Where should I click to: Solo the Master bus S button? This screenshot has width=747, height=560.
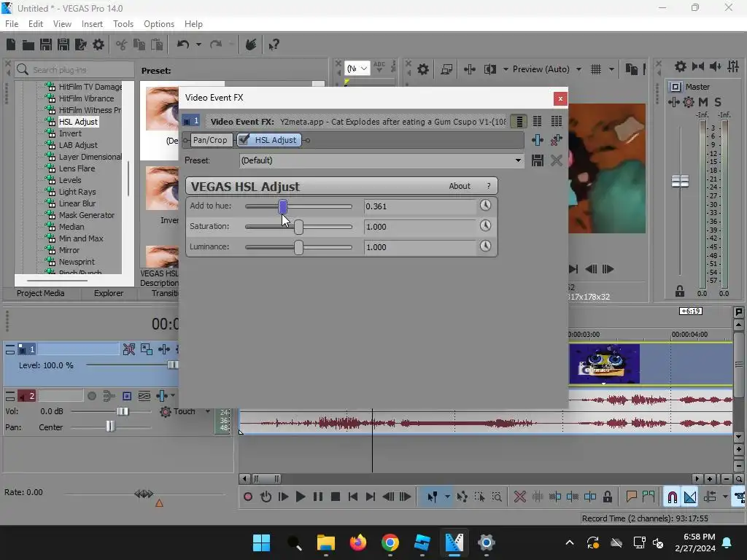click(x=718, y=102)
